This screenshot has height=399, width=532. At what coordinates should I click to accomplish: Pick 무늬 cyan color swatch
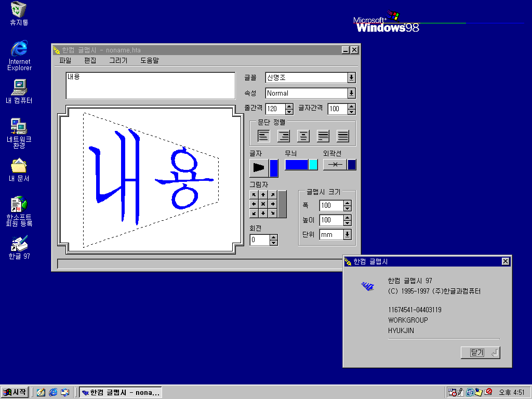[x=313, y=165]
